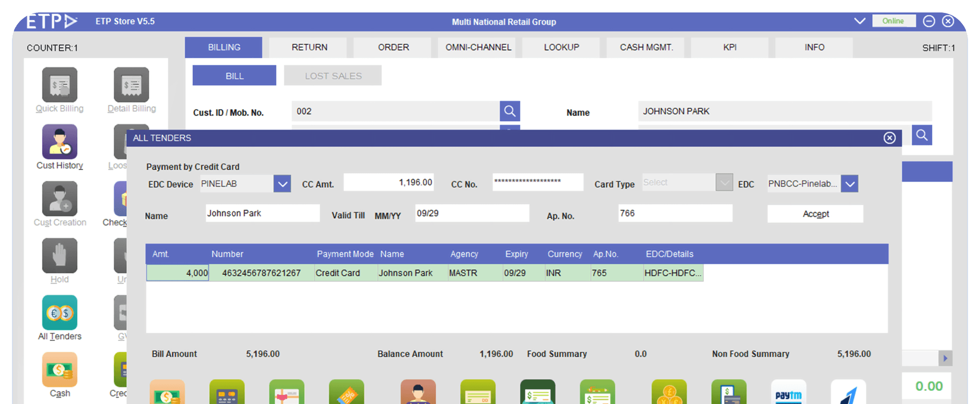Open the Cust History icon
The height and width of the screenshot is (404, 980).
59,142
